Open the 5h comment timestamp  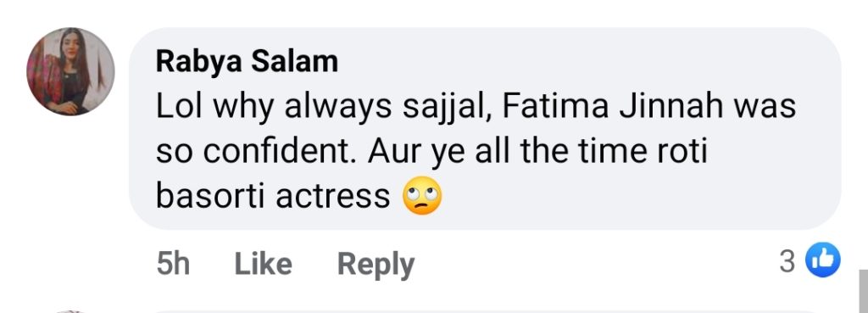173,264
